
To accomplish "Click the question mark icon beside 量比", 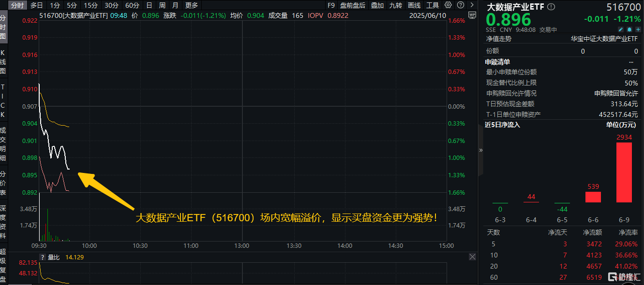I will tap(43, 257).
